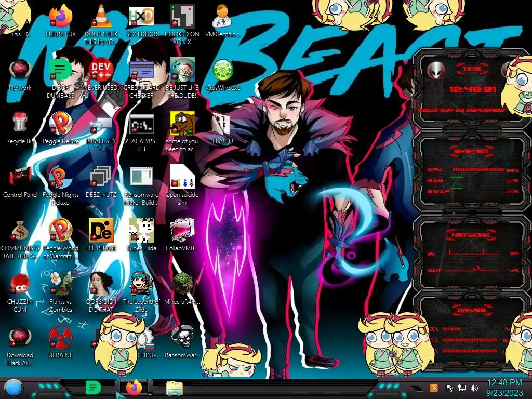Open the green chat-bubble desktop shortcut
Viewport: 532px width, 399px height.
(x=60, y=70)
